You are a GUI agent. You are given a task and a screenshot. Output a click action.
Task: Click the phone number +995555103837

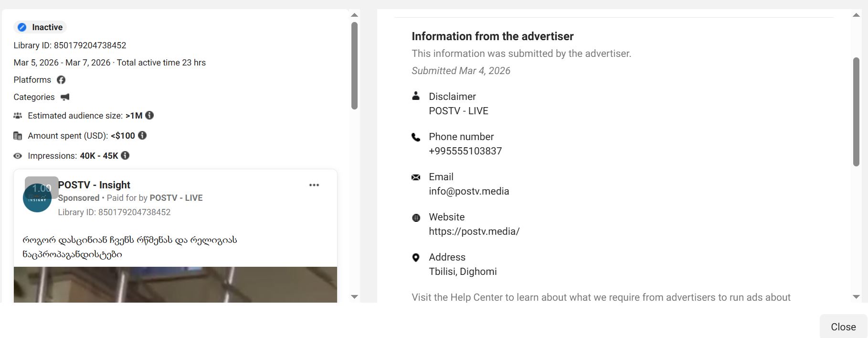tap(465, 151)
